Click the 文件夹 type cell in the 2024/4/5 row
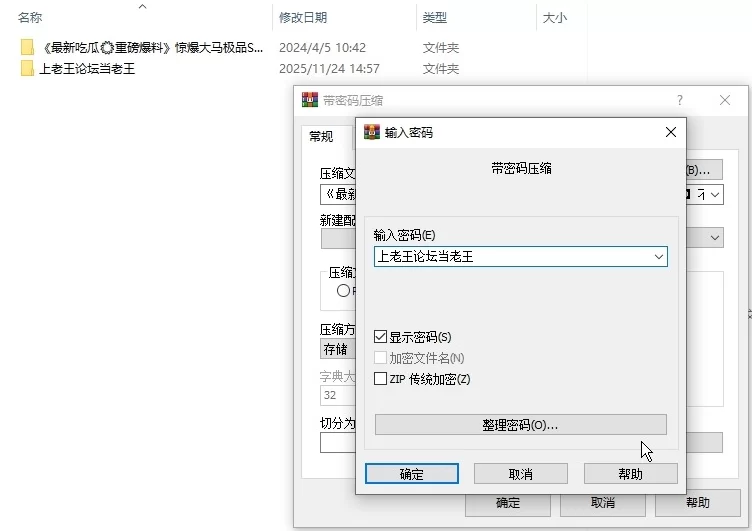The width and height of the screenshot is (752, 531). tap(441, 47)
